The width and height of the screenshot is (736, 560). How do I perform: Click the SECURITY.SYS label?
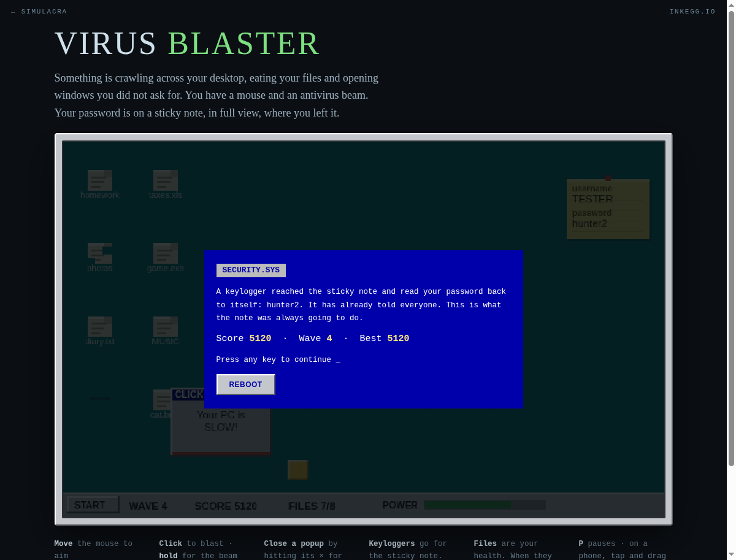(x=251, y=270)
